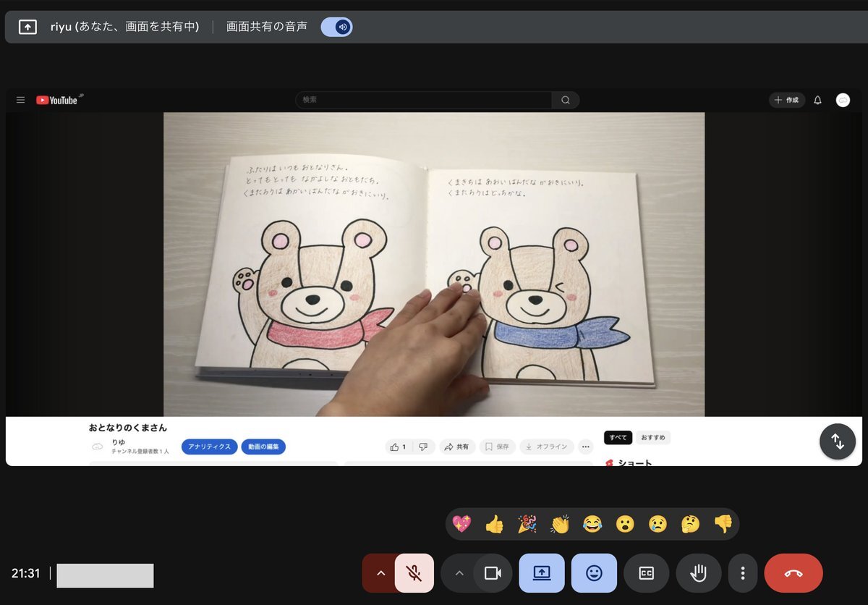The height and width of the screenshot is (605, 868).
Task: Send the surprised face reaction
Action: [625, 523]
